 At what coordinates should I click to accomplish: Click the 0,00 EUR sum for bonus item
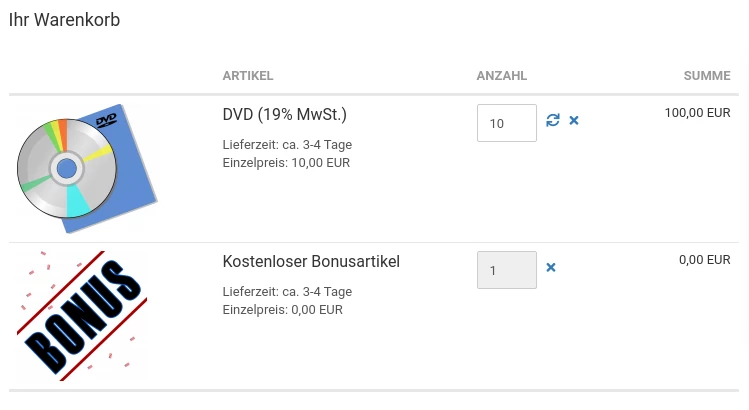705,260
